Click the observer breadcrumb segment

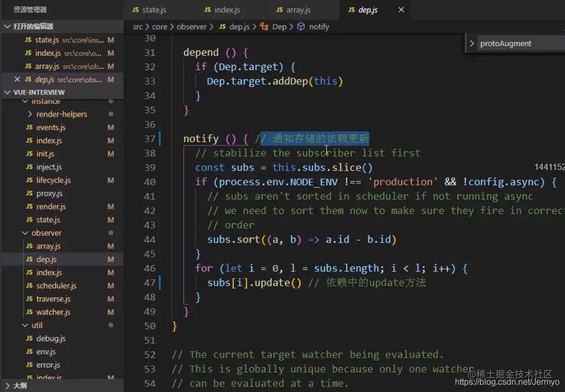[192, 27]
